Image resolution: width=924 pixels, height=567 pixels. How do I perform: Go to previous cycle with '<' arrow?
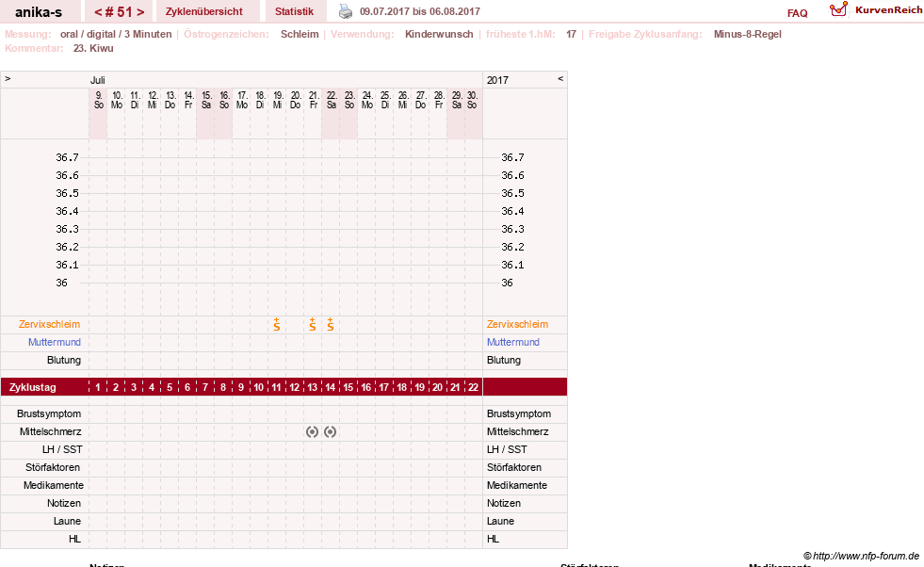pyautogui.click(x=98, y=12)
